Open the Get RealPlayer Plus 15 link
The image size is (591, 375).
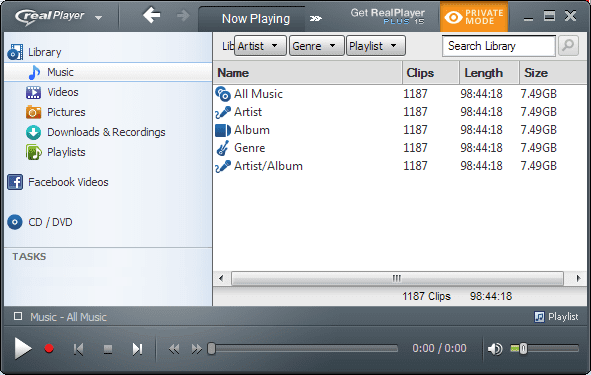click(x=387, y=17)
